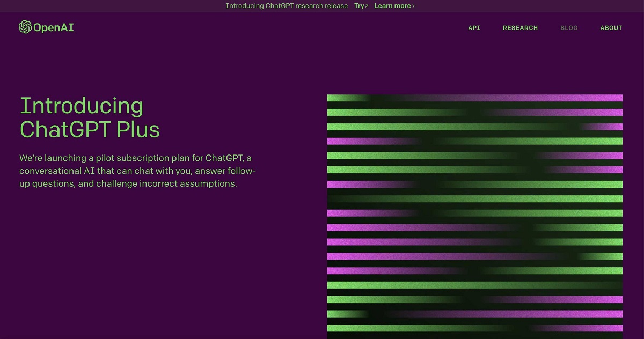Select the dimmed BLOG tab in navigation
Screen dimensions: 644x339
569,27
